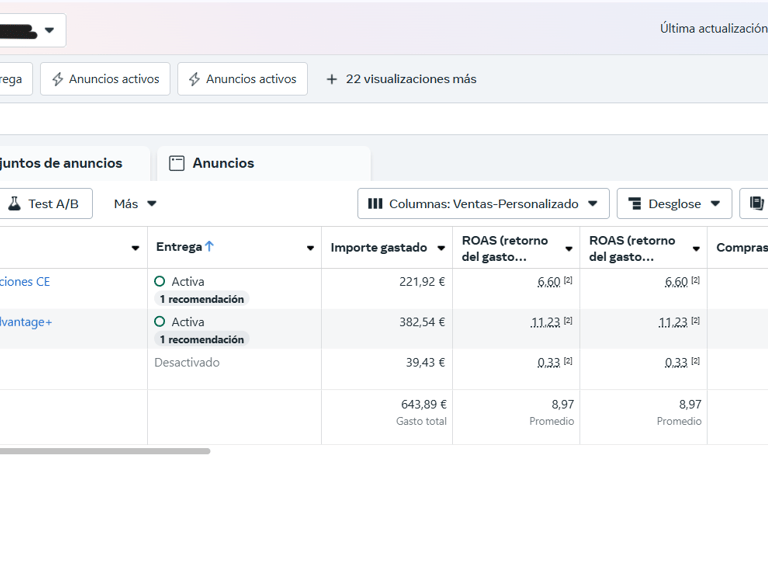This screenshot has width=768, height=584.
Task: Click the reports icon right of Desglose
Action: (x=756, y=204)
